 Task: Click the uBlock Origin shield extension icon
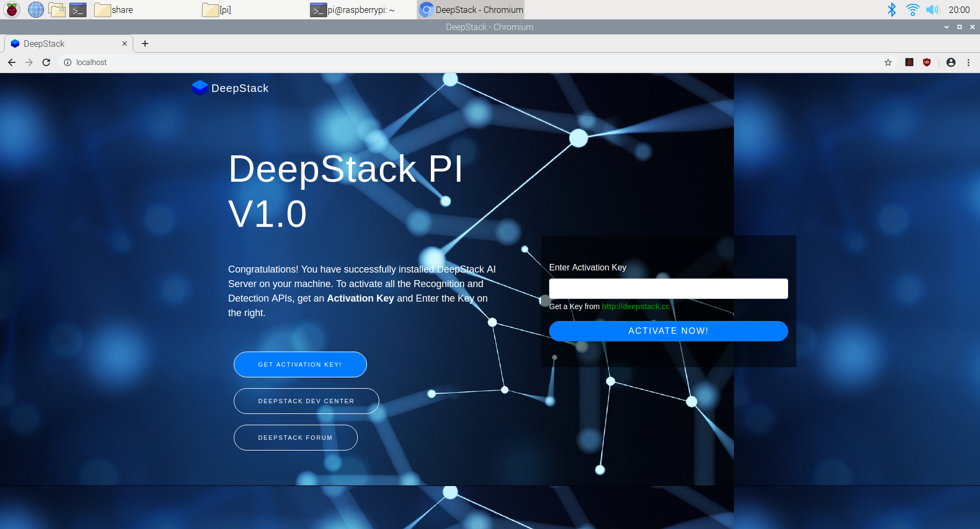927,62
